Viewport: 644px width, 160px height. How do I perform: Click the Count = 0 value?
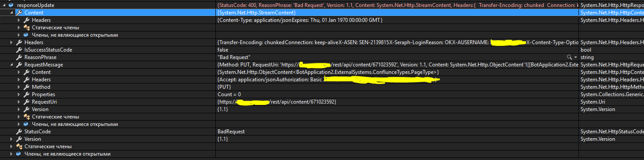point(229,94)
